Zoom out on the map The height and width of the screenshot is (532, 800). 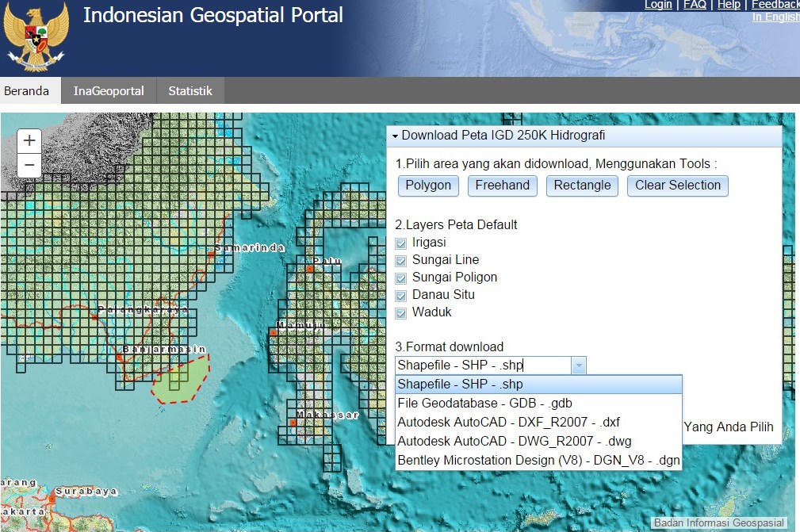pyautogui.click(x=29, y=166)
